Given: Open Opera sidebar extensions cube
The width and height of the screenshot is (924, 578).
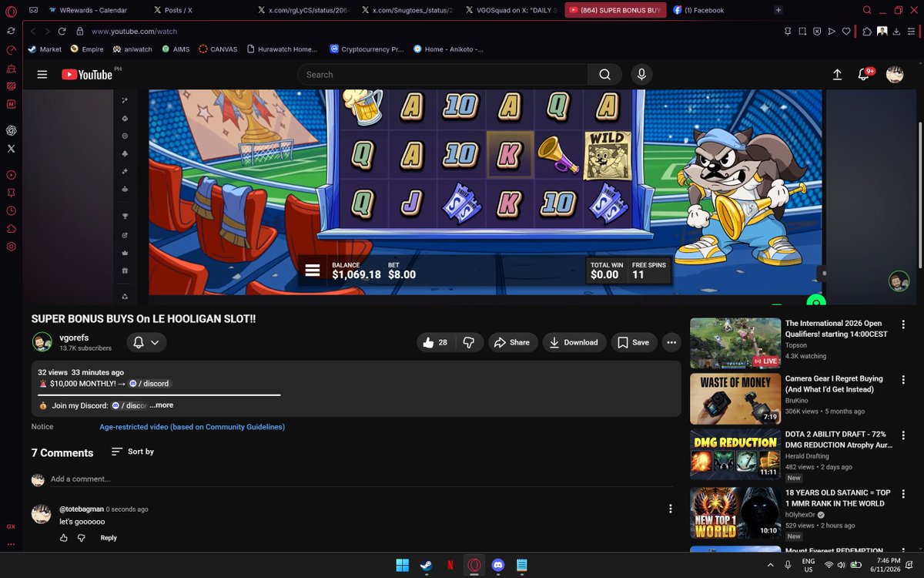Looking at the screenshot, I should coord(11,229).
